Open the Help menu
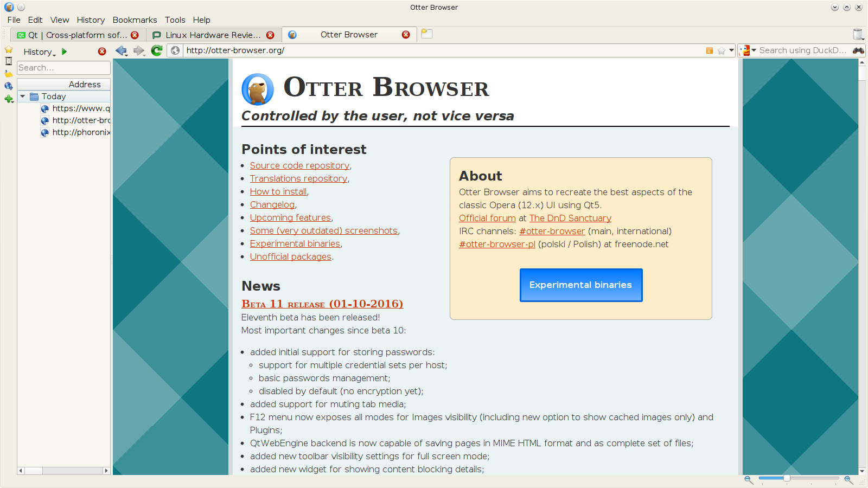This screenshot has height=488, width=868. click(201, 20)
